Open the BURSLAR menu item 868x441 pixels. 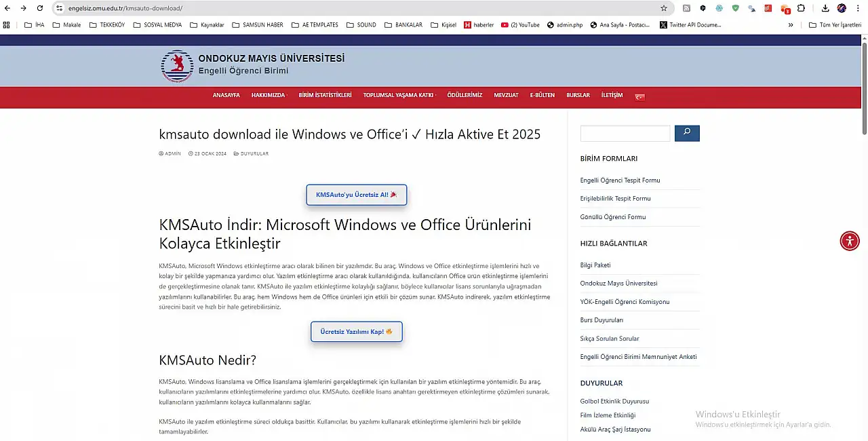click(x=578, y=96)
